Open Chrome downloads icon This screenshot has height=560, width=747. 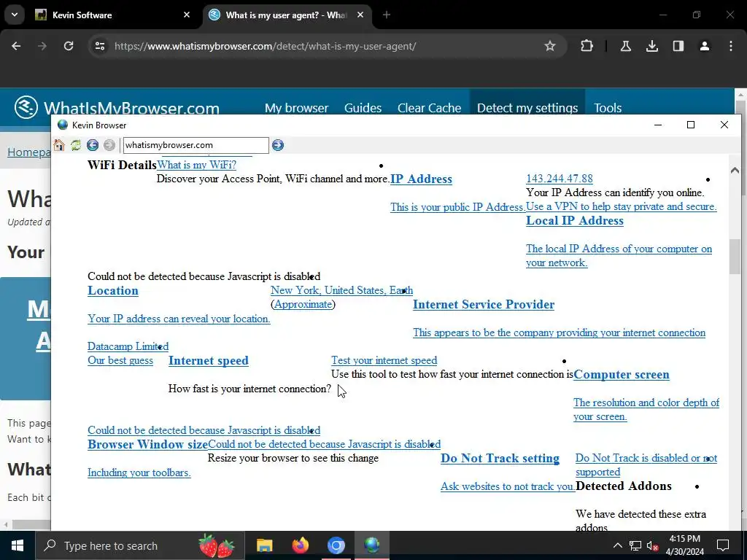651,46
